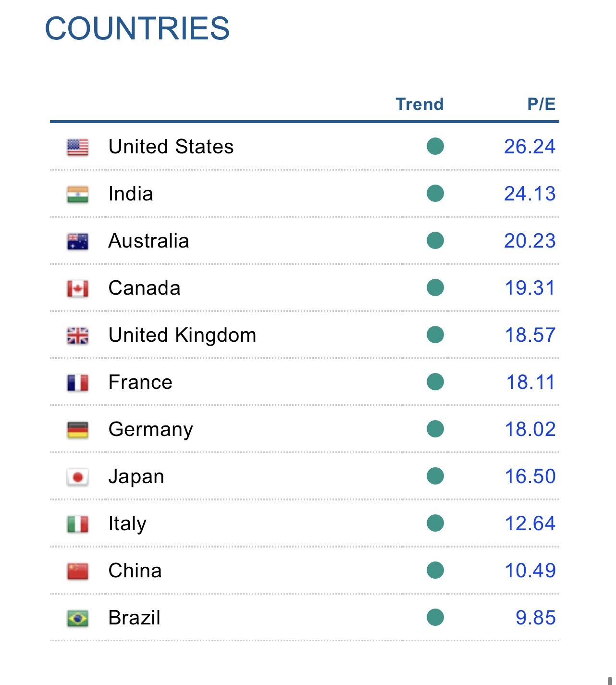Click the United States flag icon
Screen dimensions: 616x685
[x=78, y=147]
